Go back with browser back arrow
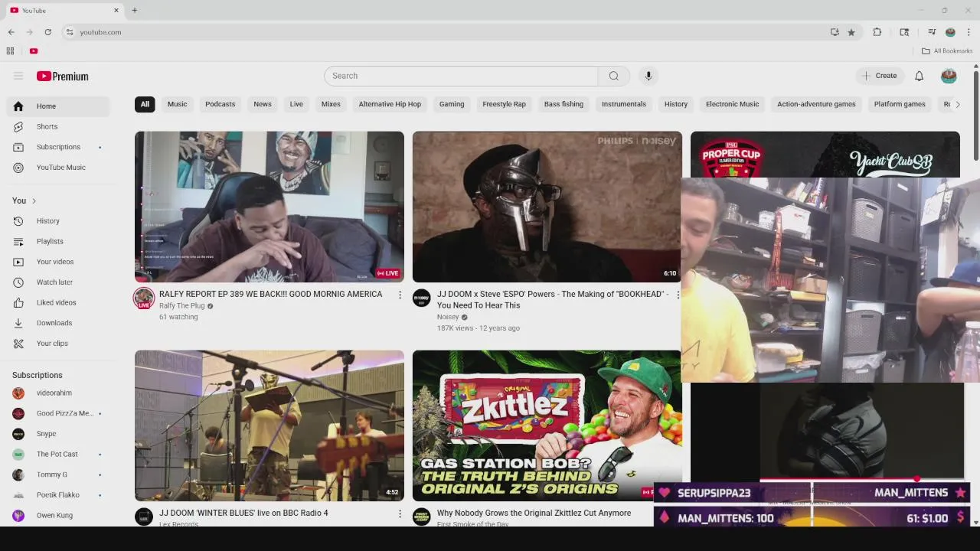The width and height of the screenshot is (980, 551). 11,32
